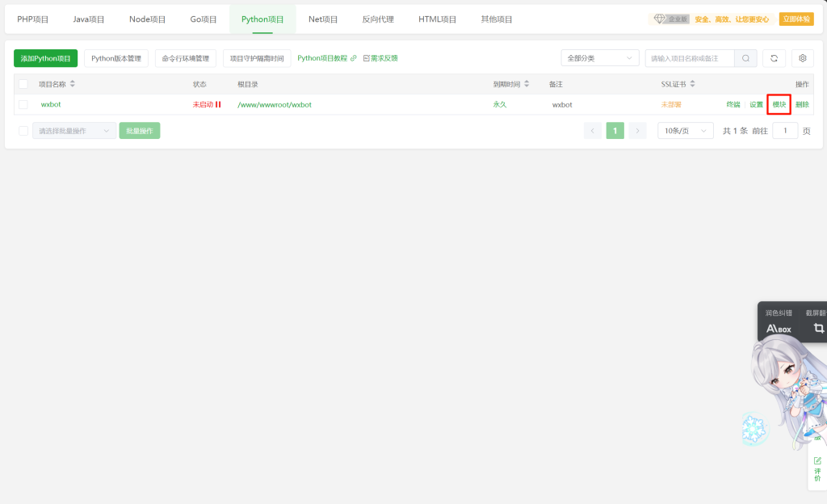Check the wxbot row checkbox
This screenshot has width=827, height=504.
(x=23, y=105)
